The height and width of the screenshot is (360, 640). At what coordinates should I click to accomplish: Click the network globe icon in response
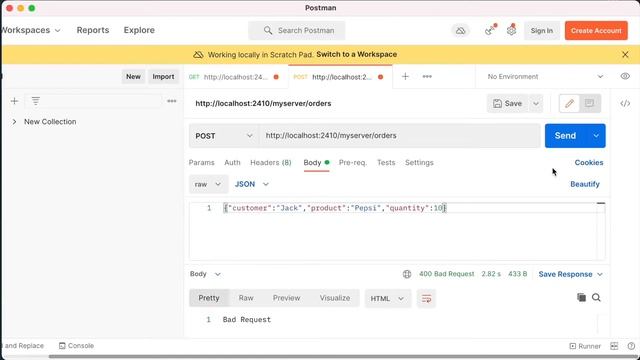tap(407, 274)
